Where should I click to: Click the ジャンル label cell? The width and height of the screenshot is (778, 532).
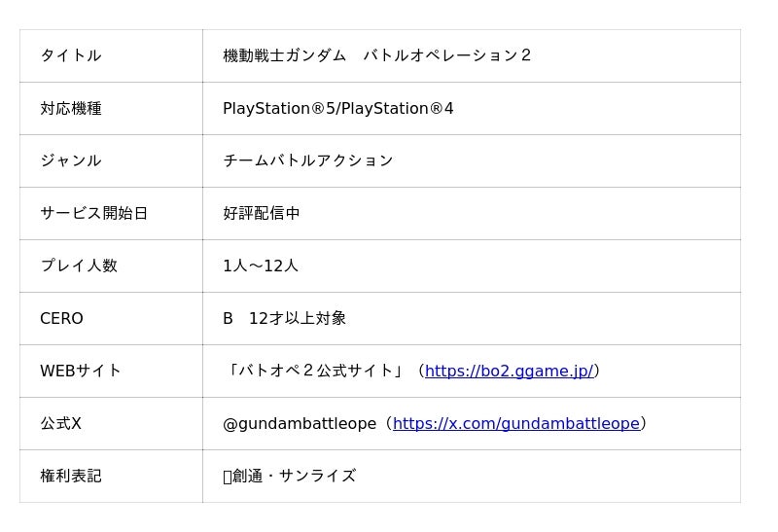coord(71,161)
